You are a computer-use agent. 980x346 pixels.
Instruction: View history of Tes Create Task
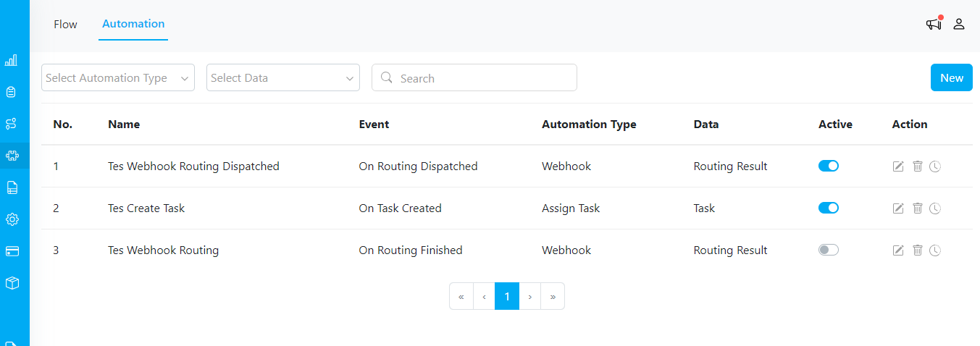pyautogui.click(x=935, y=208)
